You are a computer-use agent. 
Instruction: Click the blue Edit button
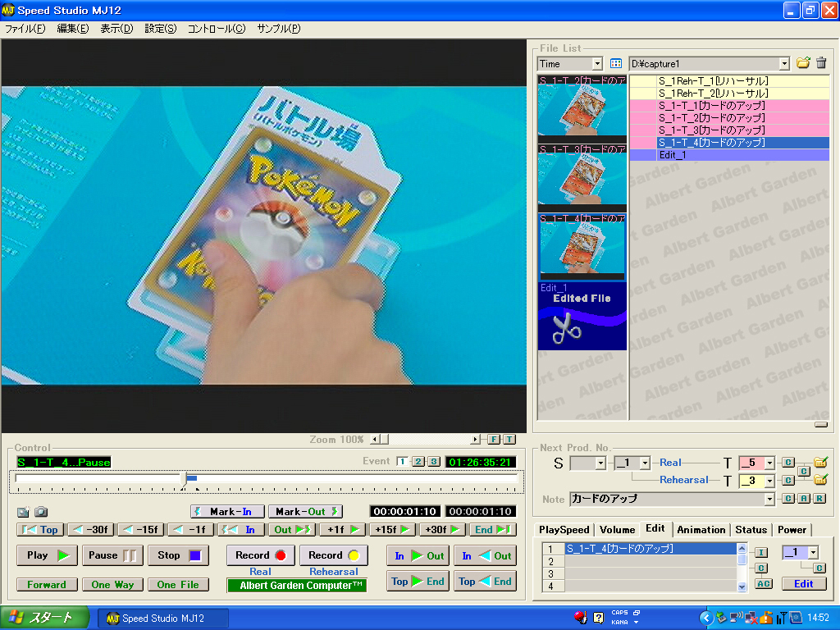803,584
